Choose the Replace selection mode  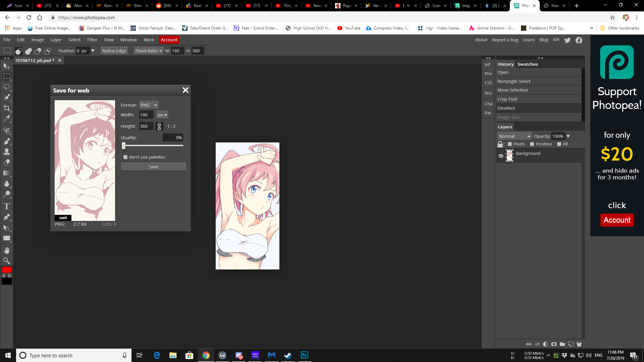[19, 51]
